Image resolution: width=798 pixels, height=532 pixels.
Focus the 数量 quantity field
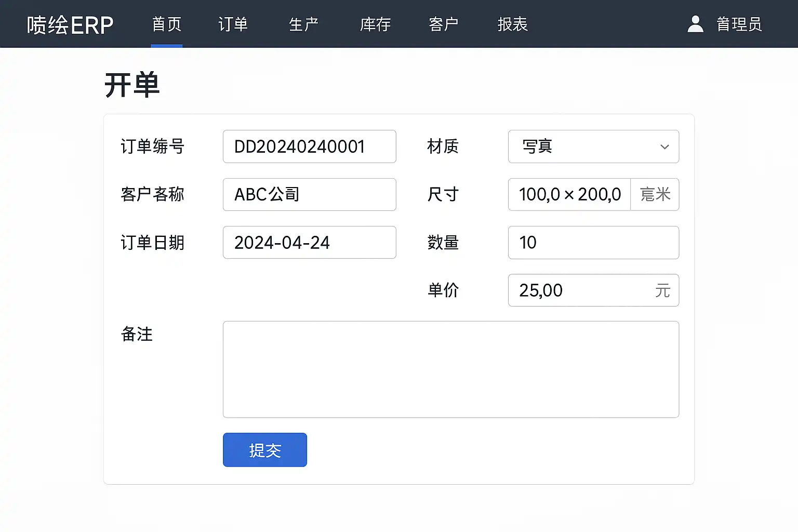coord(593,243)
